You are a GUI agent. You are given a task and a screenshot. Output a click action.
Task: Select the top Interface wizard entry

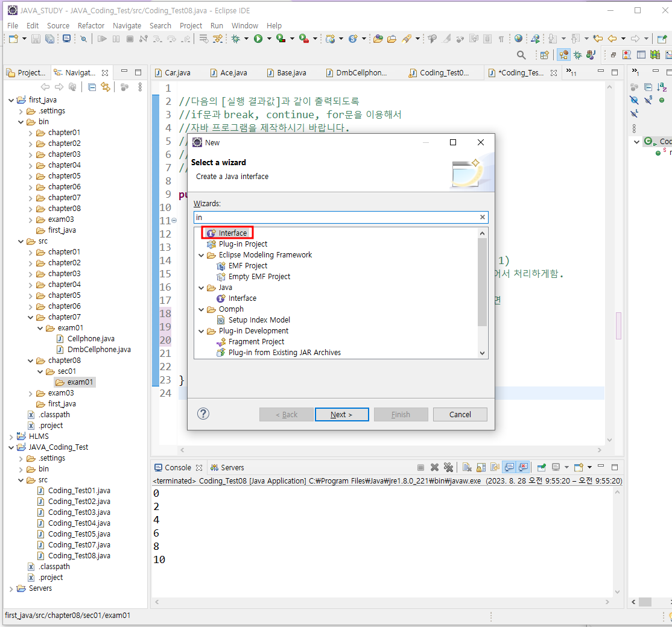227,233
